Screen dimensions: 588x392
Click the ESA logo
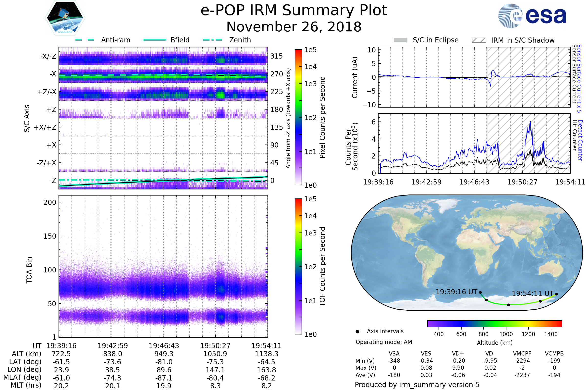pos(532,16)
